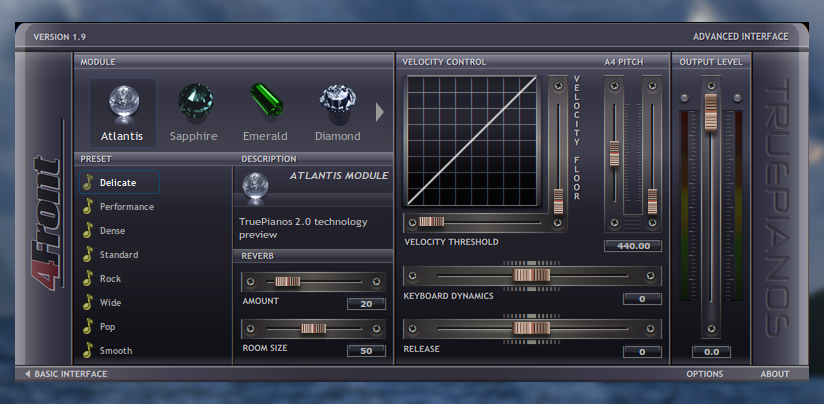Click the Output Level fader handle
Screen dimensions: 824x404
(711, 112)
